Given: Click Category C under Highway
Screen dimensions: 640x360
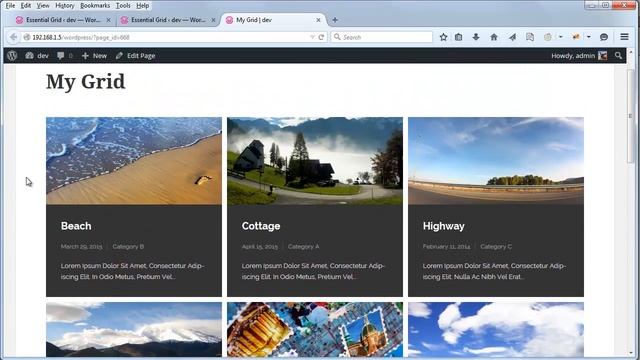Looking at the screenshot, I should click(496, 247).
